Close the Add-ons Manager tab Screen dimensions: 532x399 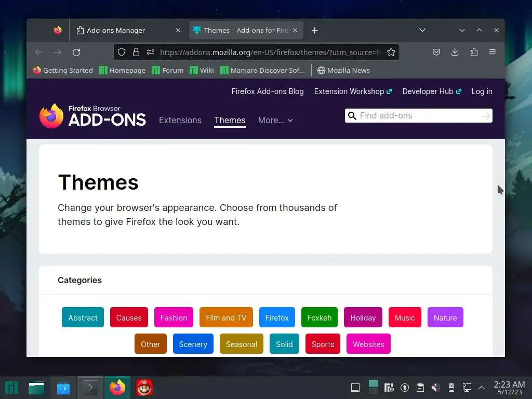tap(178, 30)
